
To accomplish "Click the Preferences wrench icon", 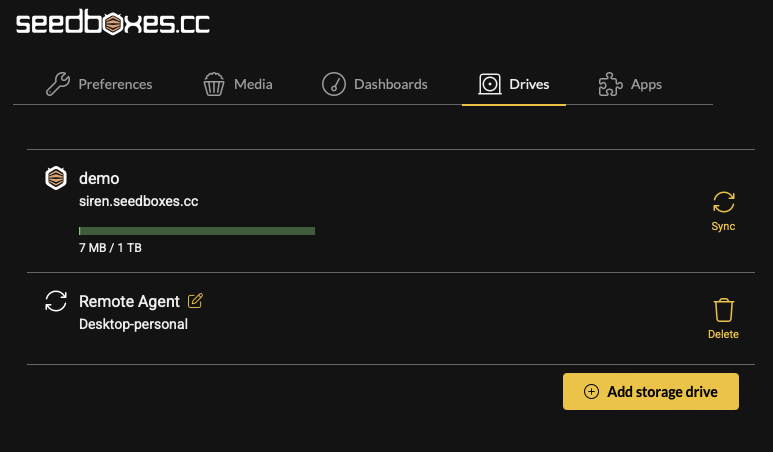I will point(58,84).
